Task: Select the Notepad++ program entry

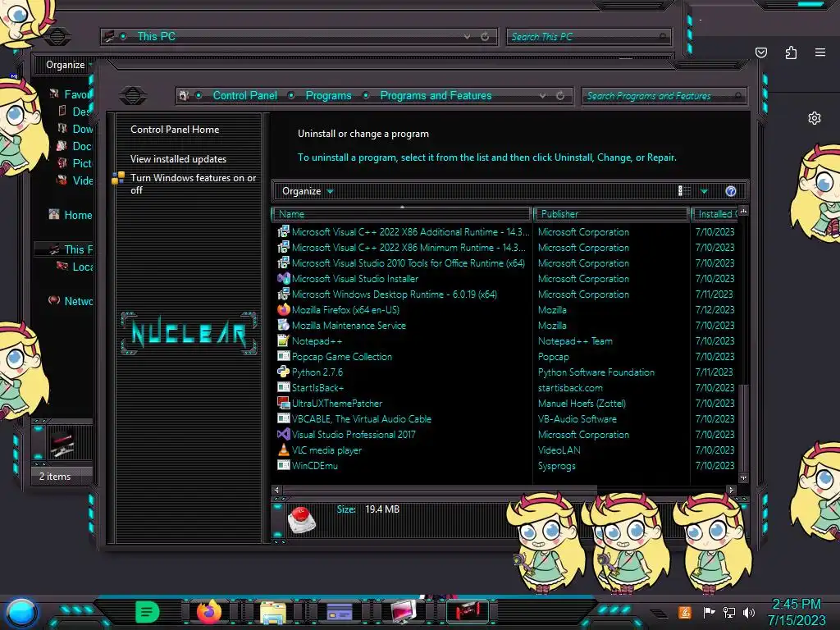Action: tap(317, 341)
